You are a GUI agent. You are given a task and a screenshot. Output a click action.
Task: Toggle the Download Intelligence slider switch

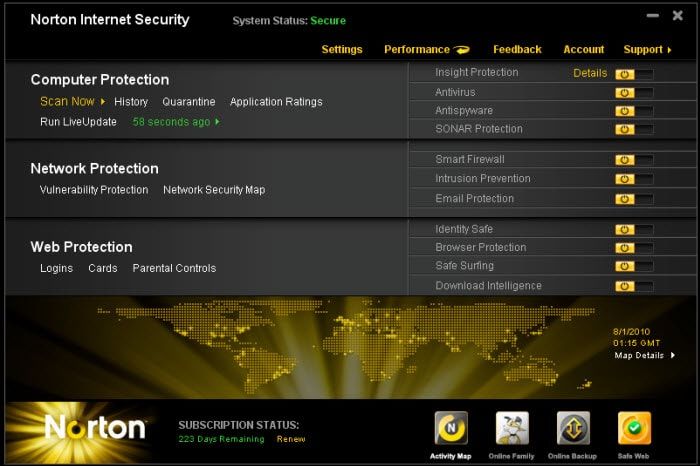pyautogui.click(x=634, y=286)
